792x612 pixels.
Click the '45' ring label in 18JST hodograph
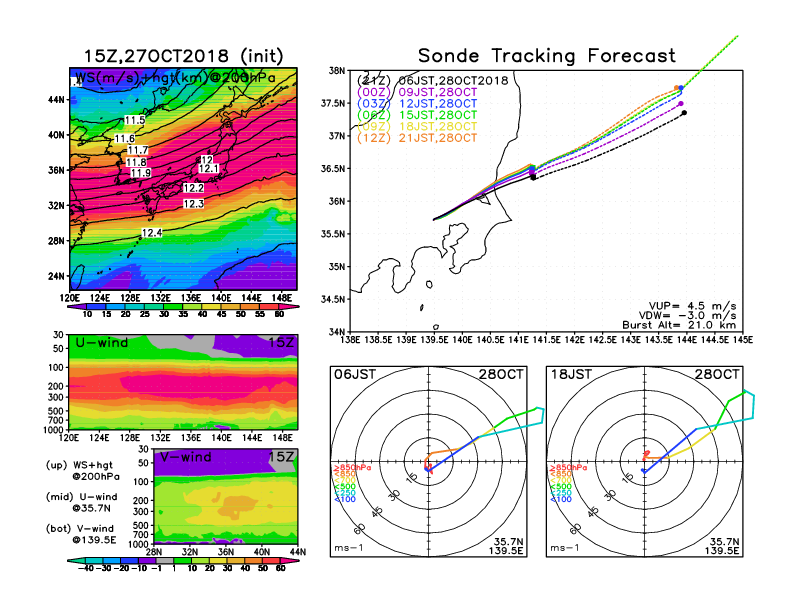(592, 511)
